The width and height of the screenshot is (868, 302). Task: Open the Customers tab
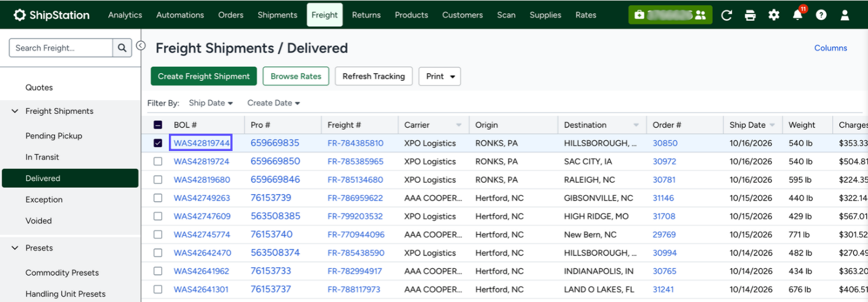point(462,15)
